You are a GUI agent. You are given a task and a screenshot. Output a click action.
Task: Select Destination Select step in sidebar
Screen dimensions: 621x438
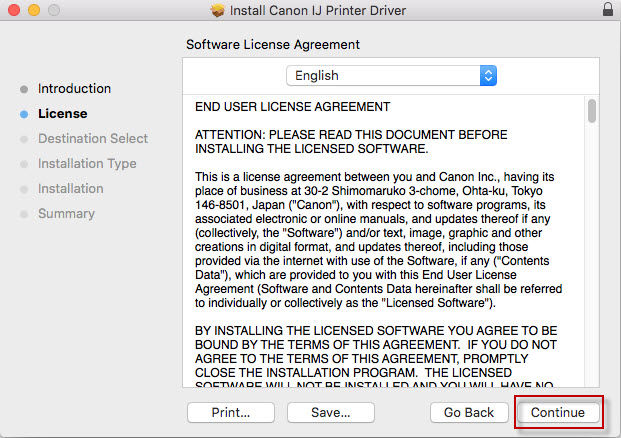tap(93, 139)
